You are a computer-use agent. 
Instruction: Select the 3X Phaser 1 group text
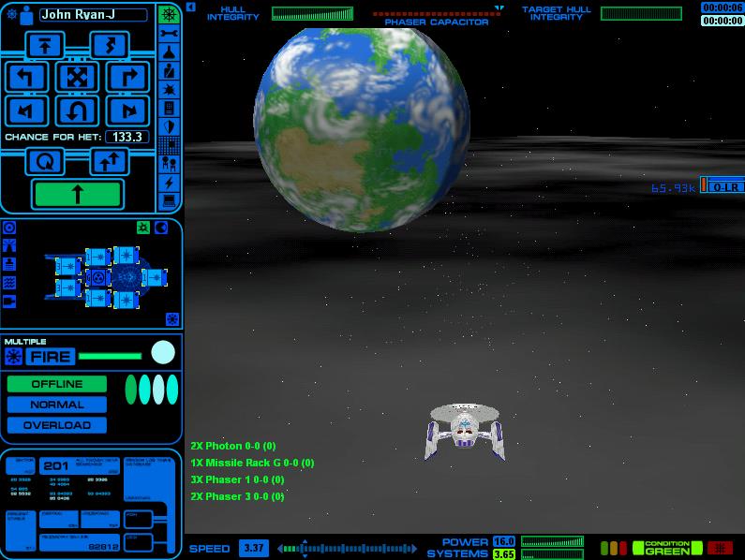pos(237,479)
